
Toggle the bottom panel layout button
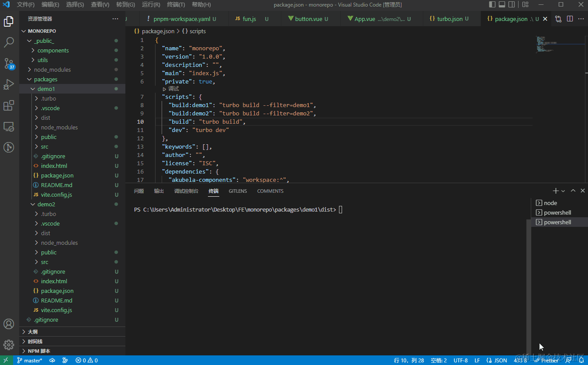502,5
